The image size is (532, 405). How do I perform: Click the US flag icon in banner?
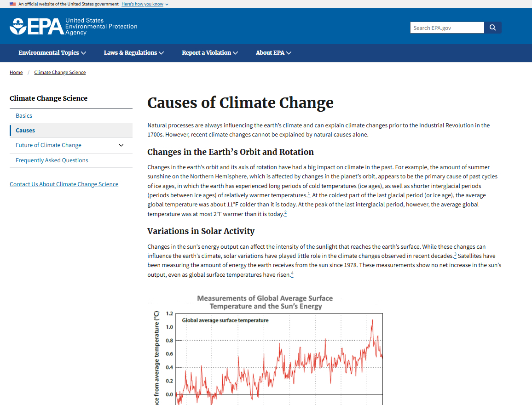pyautogui.click(x=12, y=4)
